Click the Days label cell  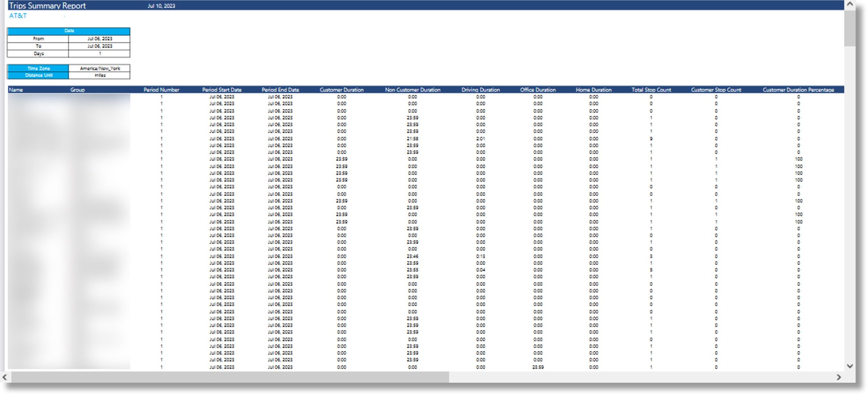pos(38,54)
